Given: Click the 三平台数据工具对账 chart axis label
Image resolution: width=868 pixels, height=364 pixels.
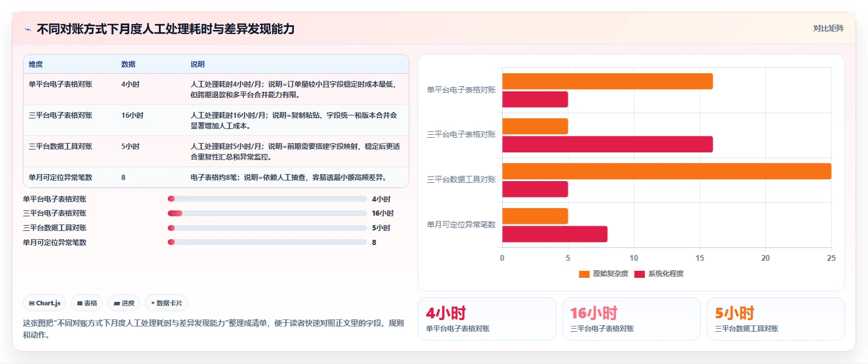Looking at the screenshot, I should point(462,179).
